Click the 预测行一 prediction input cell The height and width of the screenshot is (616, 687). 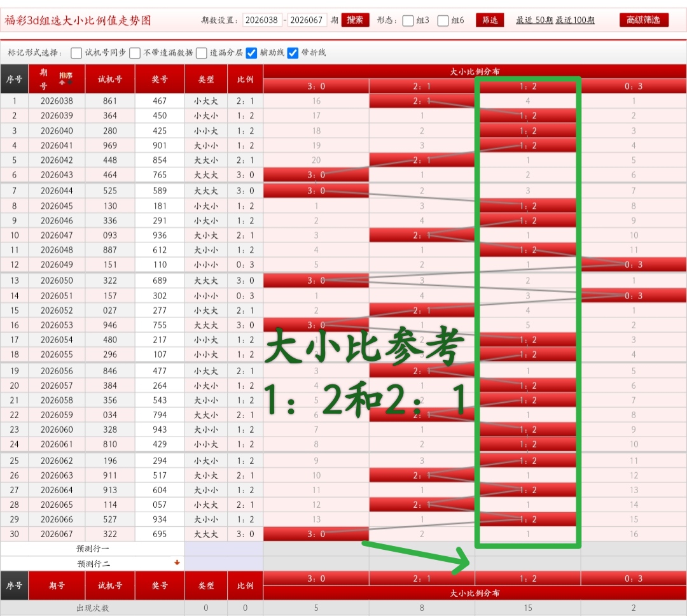223,549
